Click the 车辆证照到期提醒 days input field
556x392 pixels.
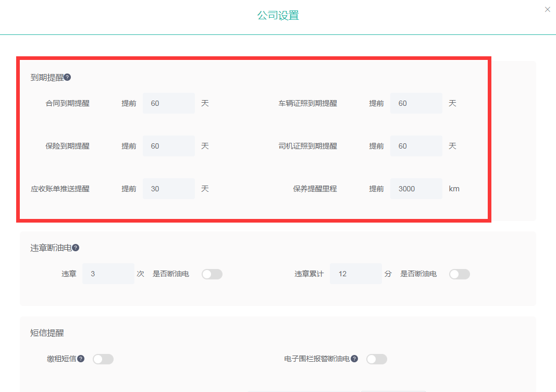[x=416, y=103]
